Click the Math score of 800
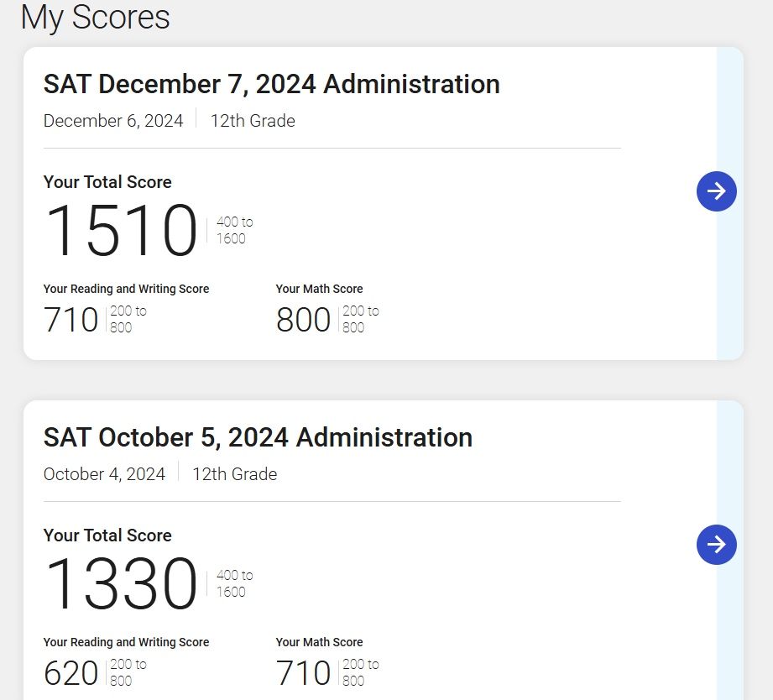The image size is (773, 700). (303, 320)
